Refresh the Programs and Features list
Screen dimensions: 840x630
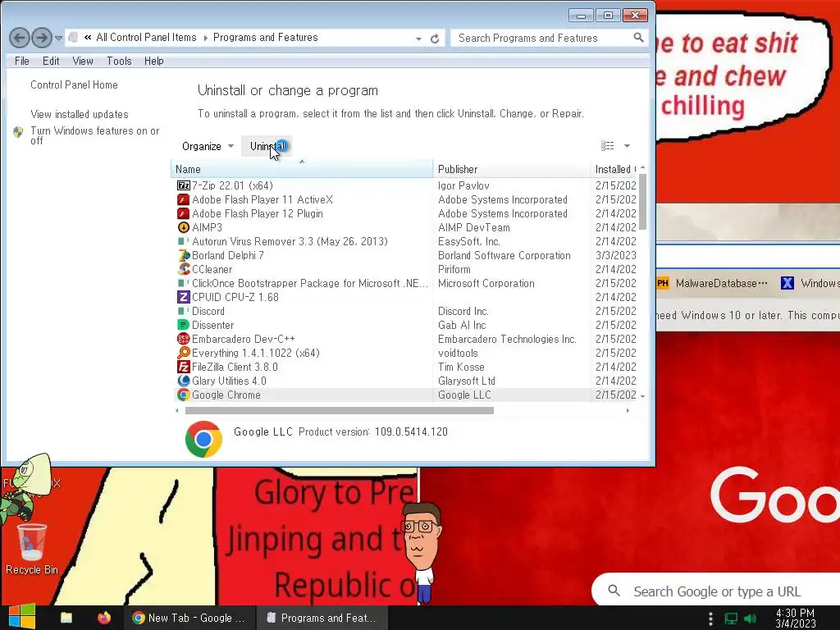(x=435, y=39)
